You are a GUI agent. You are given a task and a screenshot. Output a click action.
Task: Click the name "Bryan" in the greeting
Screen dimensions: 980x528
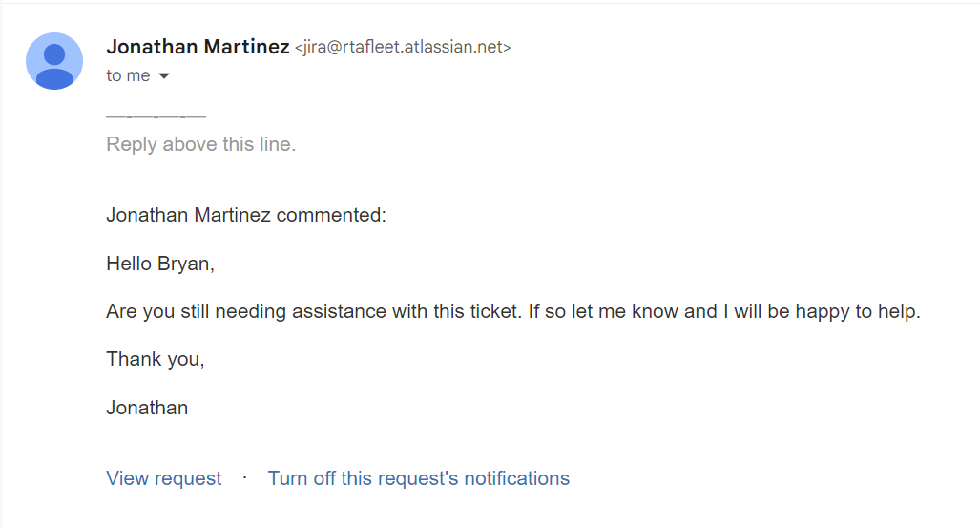pyautogui.click(x=185, y=264)
